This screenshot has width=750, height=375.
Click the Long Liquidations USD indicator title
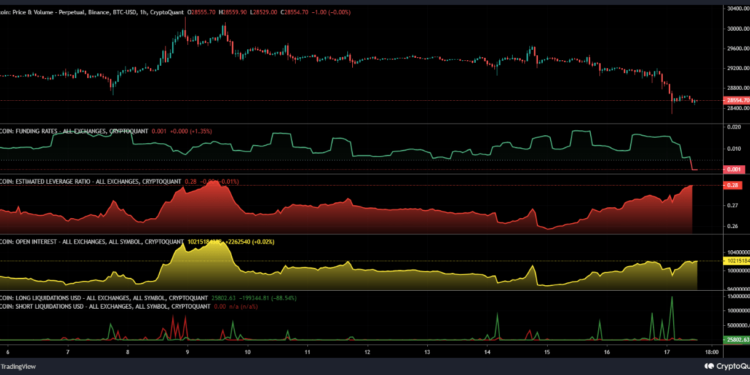[x=104, y=298]
